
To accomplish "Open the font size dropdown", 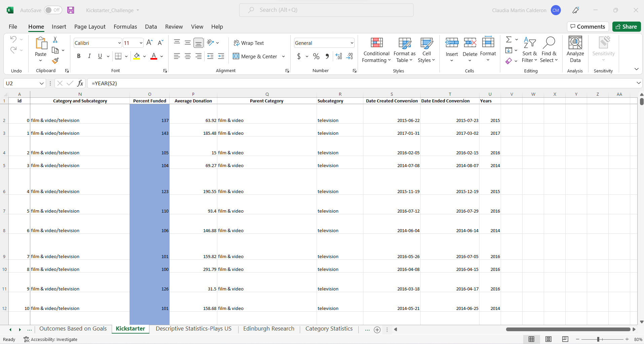I will pyautogui.click(x=141, y=43).
